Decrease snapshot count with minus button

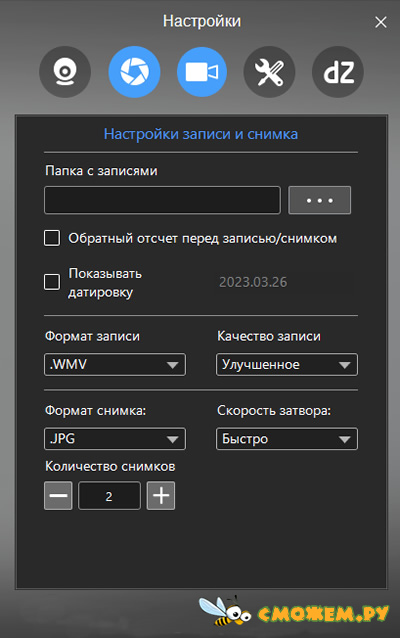tap(58, 496)
